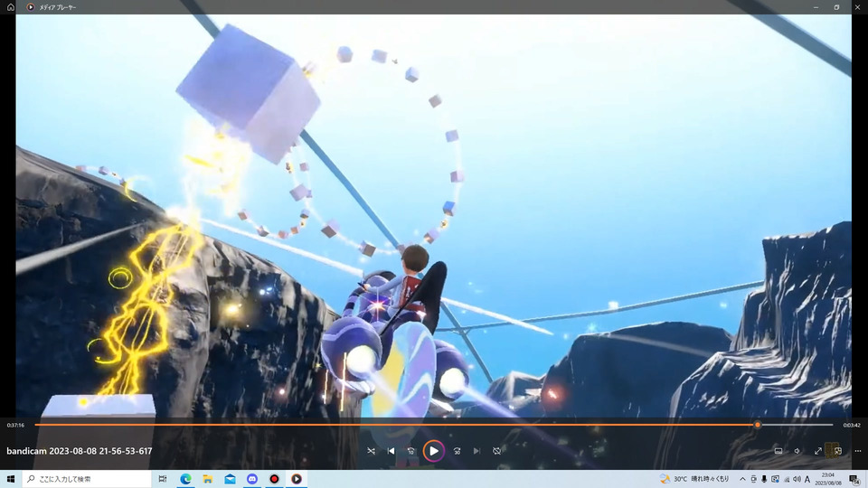Open the more options ellipsis menu
Image resolution: width=868 pixels, height=488 pixels.
[857, 451]
